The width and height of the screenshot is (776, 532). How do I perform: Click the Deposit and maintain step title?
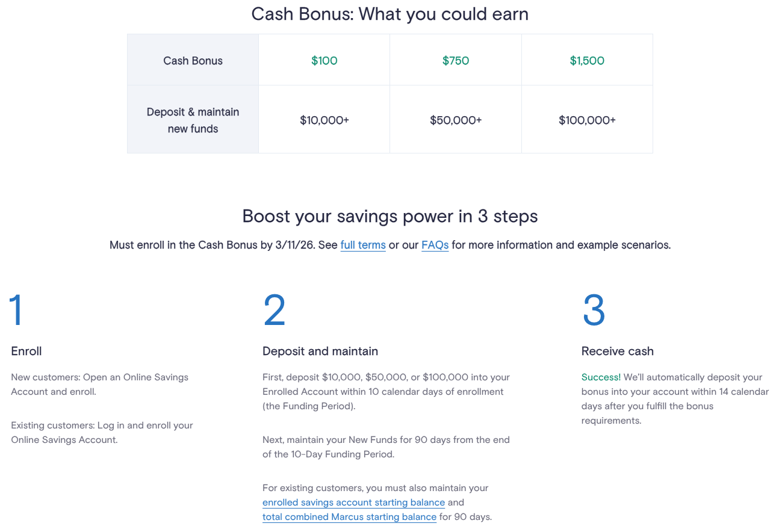pos(320,351)
